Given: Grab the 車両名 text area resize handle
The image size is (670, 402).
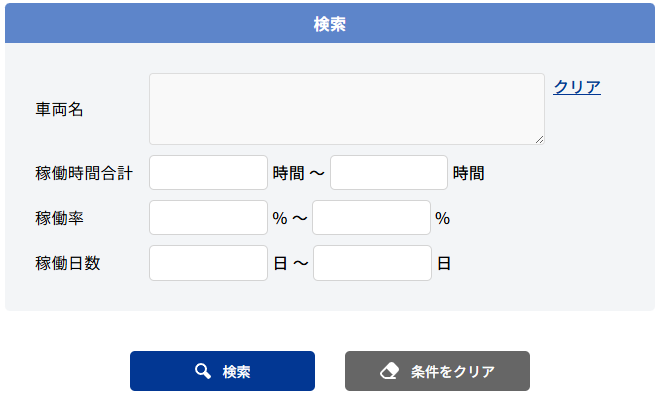Looking at the screenshot, I should tap(539, 139).
